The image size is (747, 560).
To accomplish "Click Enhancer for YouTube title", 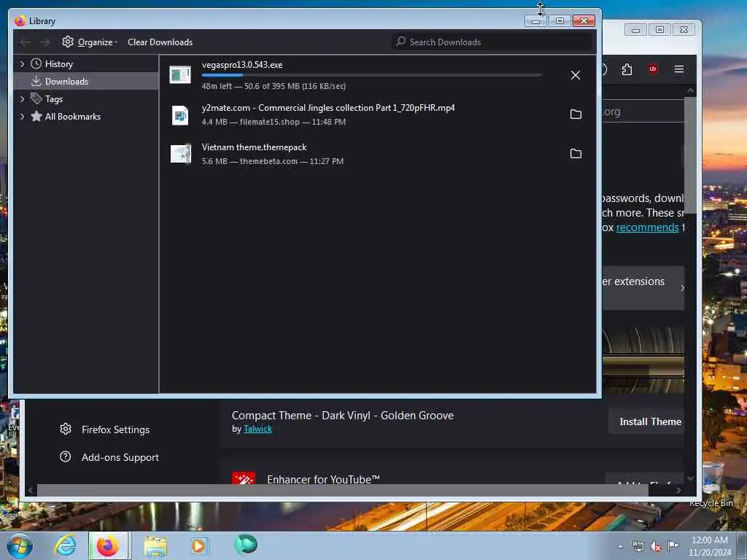I will coord(323,479).
